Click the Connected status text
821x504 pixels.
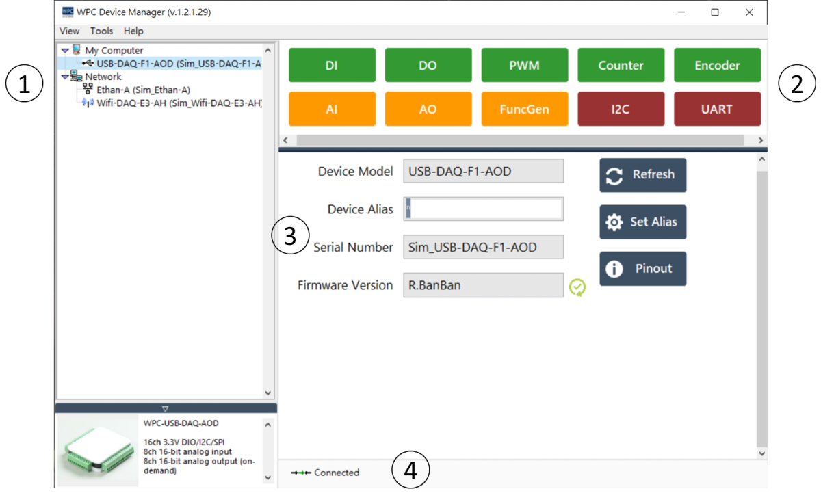click(x=337, y=473)
